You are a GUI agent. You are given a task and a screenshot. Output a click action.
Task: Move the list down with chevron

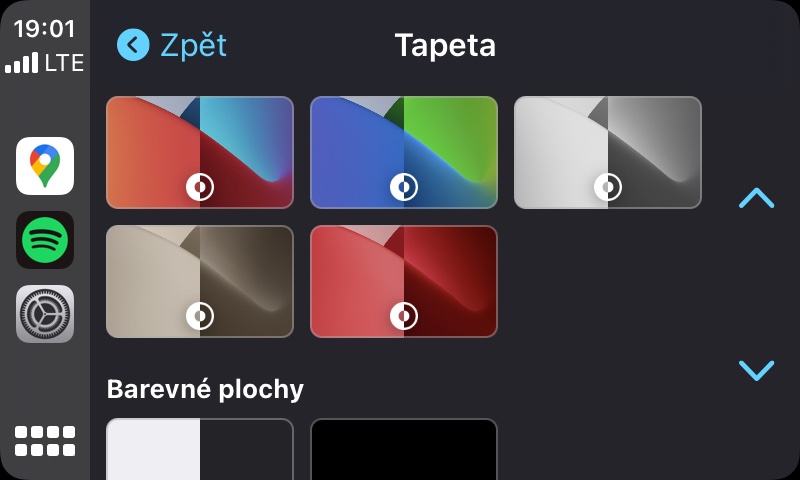(756, 370)
